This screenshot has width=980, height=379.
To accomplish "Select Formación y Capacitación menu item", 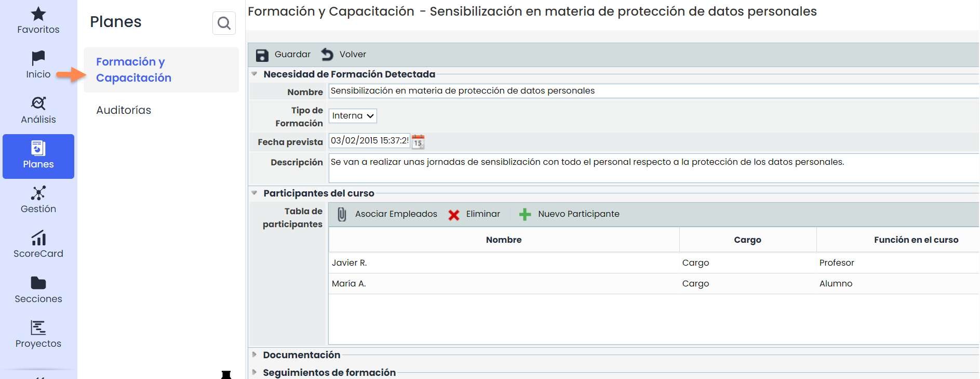I will [x=133, y=70].
